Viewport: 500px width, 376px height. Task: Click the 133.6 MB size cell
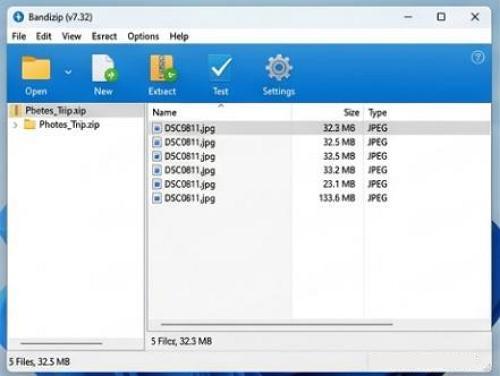click(337, 198)
